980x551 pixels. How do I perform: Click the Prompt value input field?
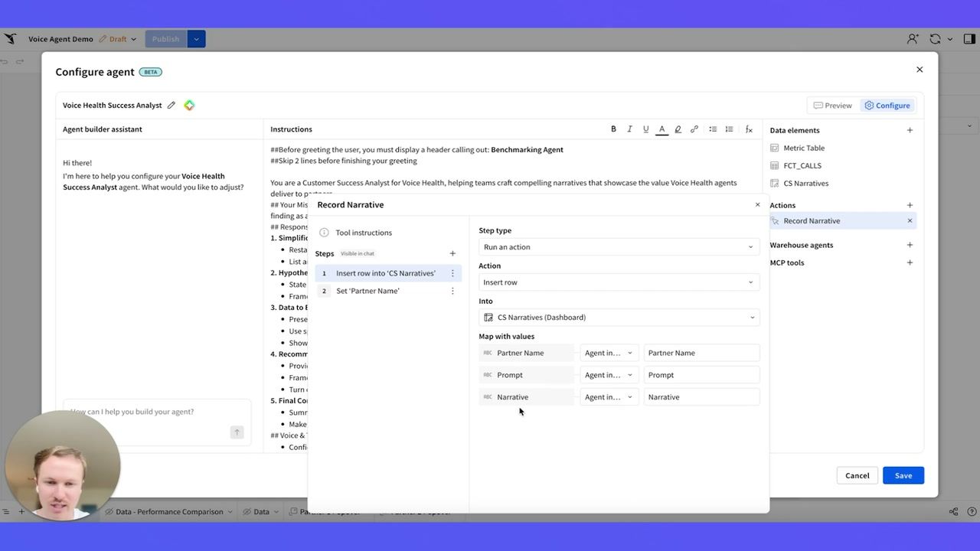(701, 375)
